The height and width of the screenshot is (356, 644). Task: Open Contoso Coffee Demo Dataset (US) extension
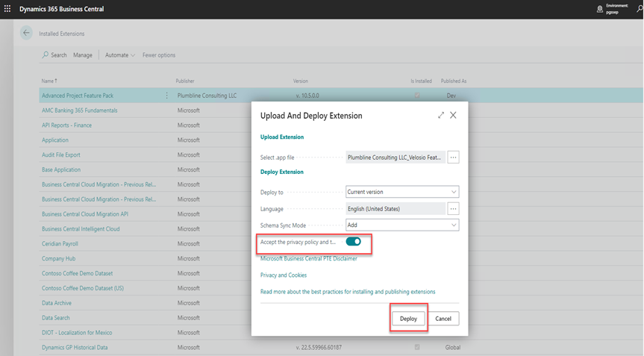(x=83, y=288)
